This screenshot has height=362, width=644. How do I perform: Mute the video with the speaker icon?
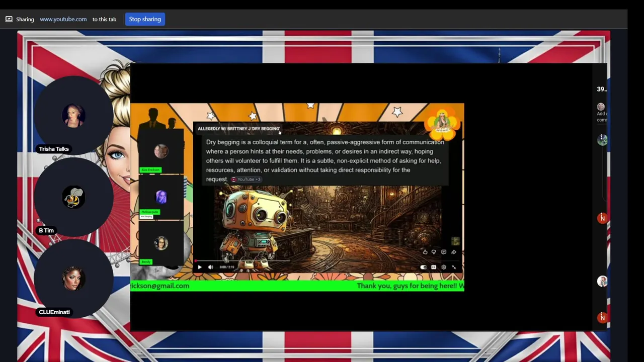[210, 267]
